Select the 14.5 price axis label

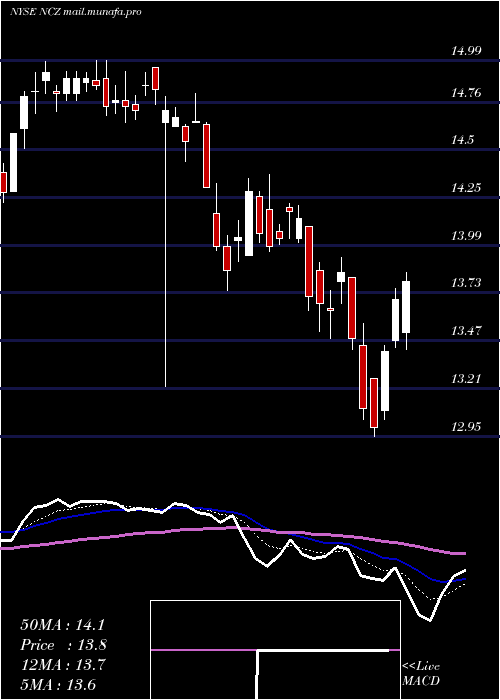click(x=462, y=140)
